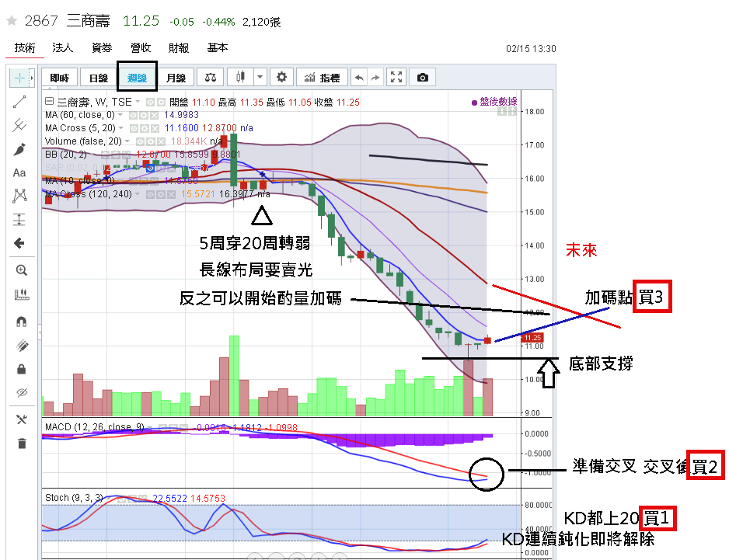Collapse the indicator legend minus box
Screen dimensions: 729x560
[49, 101]
